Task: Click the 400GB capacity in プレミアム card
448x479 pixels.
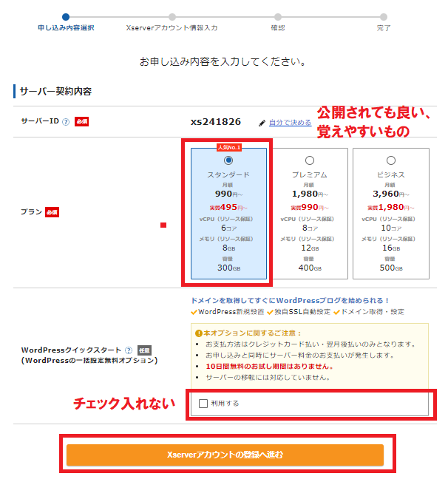Action: pos(310,268)
